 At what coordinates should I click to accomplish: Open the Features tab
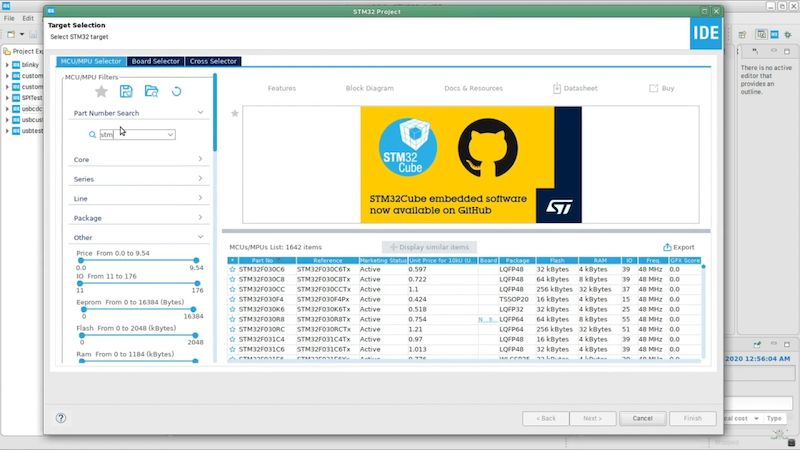pos(282,88)
